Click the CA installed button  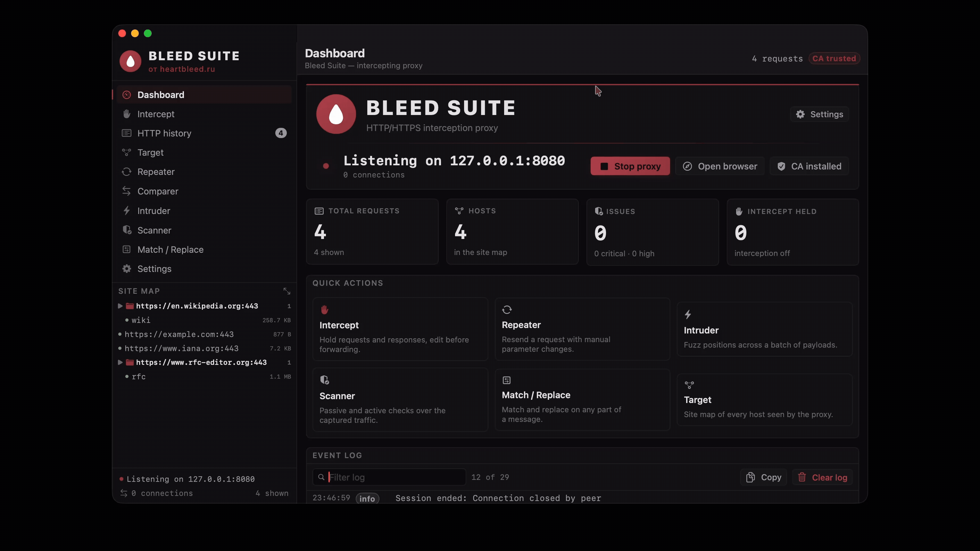[x=809, y=166]
